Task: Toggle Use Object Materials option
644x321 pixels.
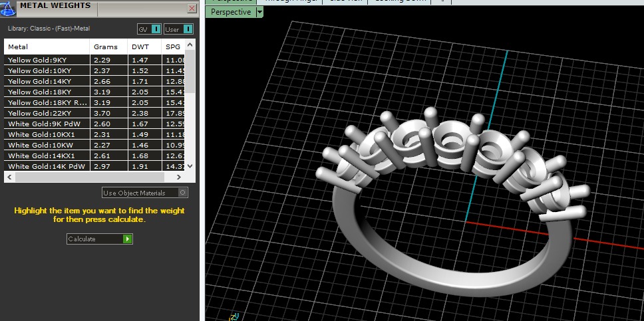Action: click(145, 193)
